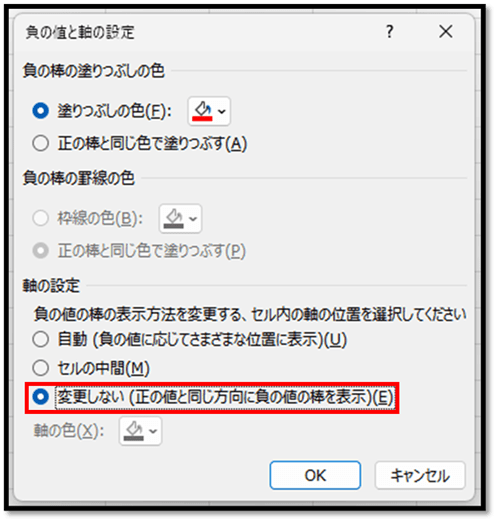Screen dimensions: 496x521
Task: Select 自動 axis position radio button
Action: point(40,339)
